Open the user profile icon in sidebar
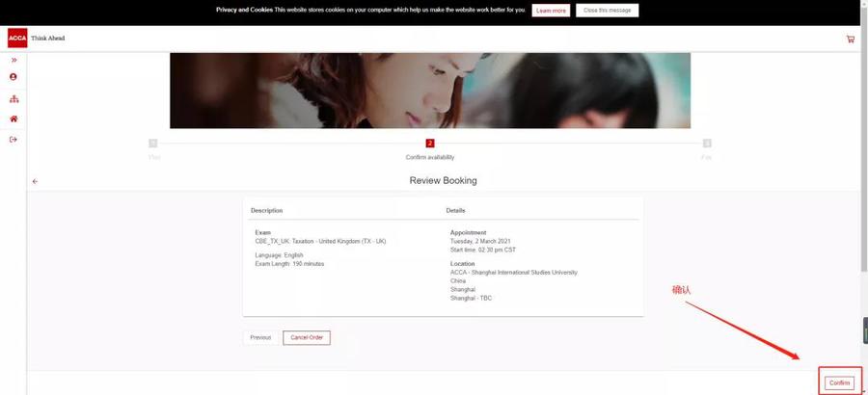 coord(14,77)
